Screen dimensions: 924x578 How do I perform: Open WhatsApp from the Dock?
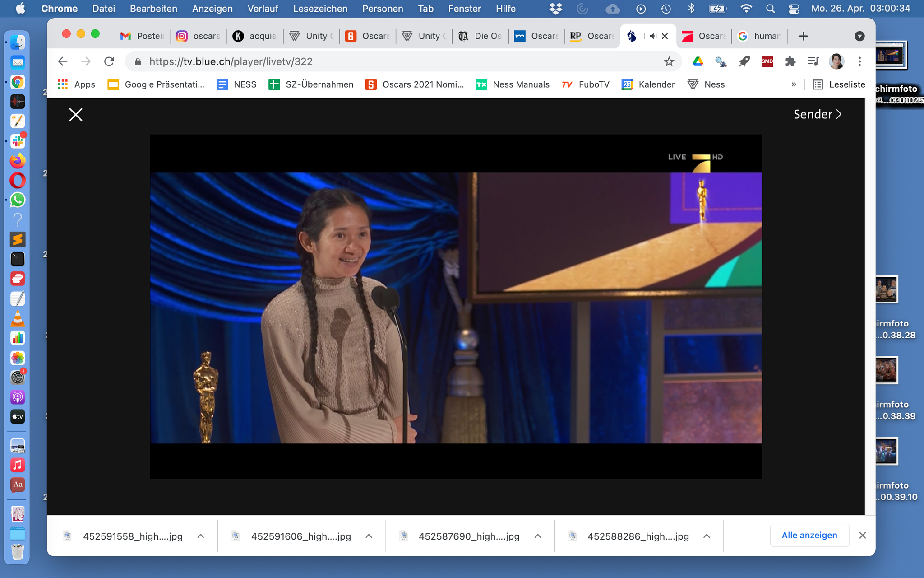tap(18, 200)
